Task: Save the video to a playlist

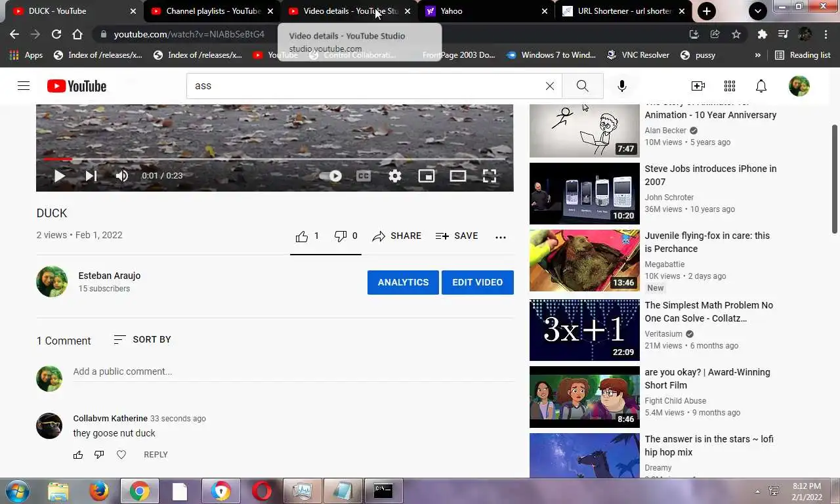Action: click(457, 236)
